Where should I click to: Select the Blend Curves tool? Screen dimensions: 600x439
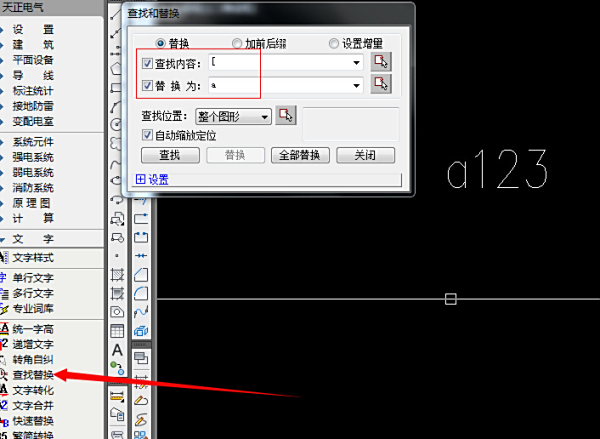point(141,312)
